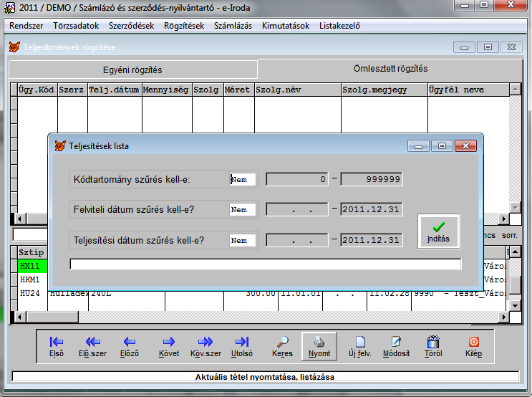Screen dimensions: 532x397
Task: Open the Kimutatások menu
Action: 284,26
